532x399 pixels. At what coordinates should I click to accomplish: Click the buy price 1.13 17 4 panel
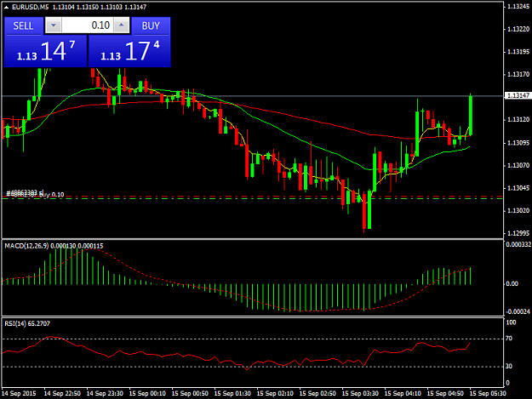(129, 51)
